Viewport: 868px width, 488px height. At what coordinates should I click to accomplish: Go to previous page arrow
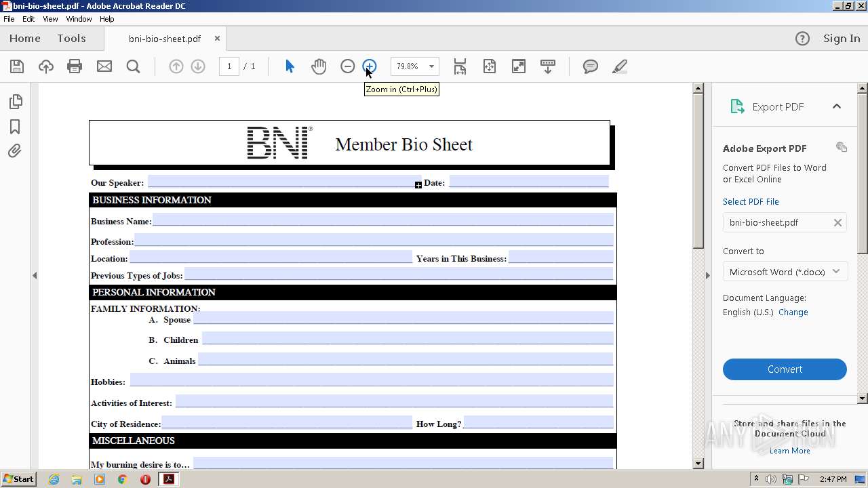click(x=176, y=66)
